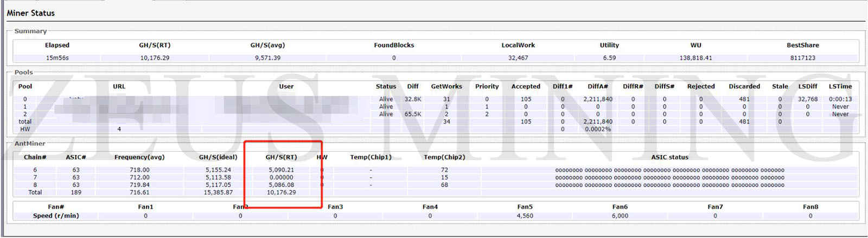Click total GetWorks value 34
The width and height of the screenshot is (868, 238).
446,122
